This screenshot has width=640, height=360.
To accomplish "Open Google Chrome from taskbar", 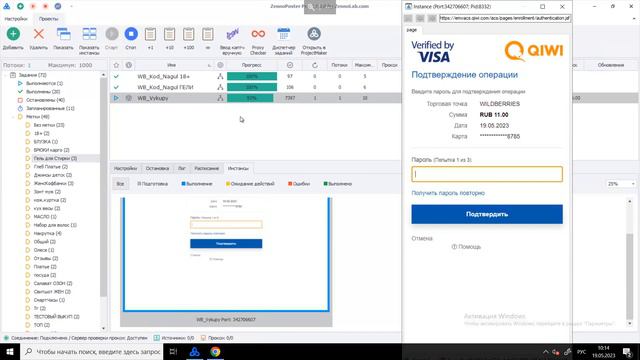I will (215, 351).
